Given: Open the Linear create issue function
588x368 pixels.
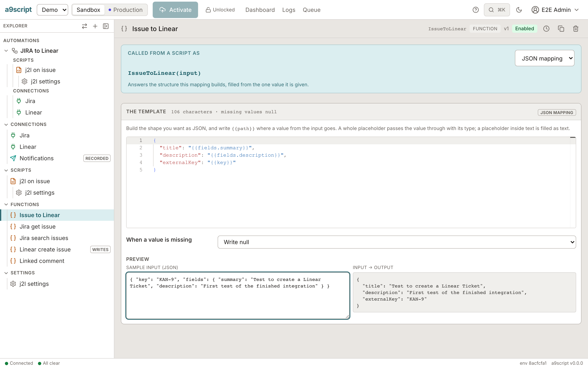Looking at the screenshot, I should [45, 249].
